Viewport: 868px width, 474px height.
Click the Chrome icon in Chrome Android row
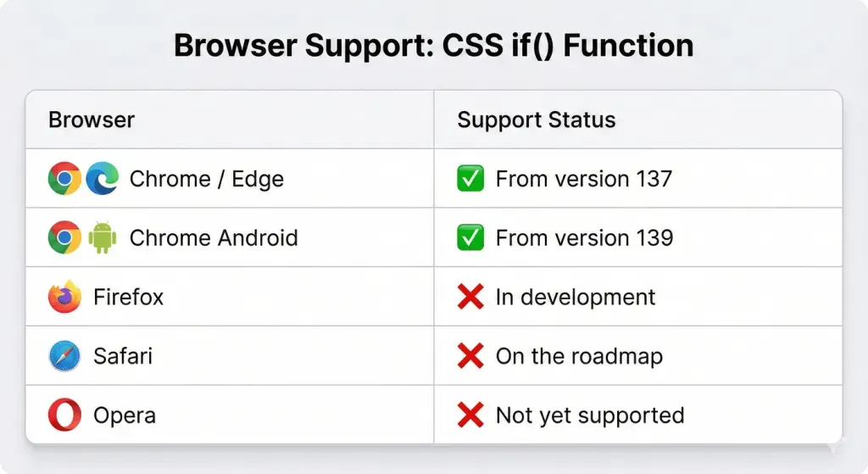64,237
